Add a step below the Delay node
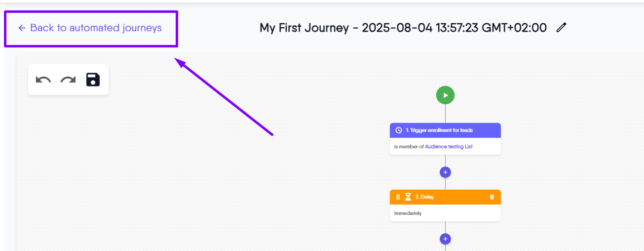 (445, 239)
